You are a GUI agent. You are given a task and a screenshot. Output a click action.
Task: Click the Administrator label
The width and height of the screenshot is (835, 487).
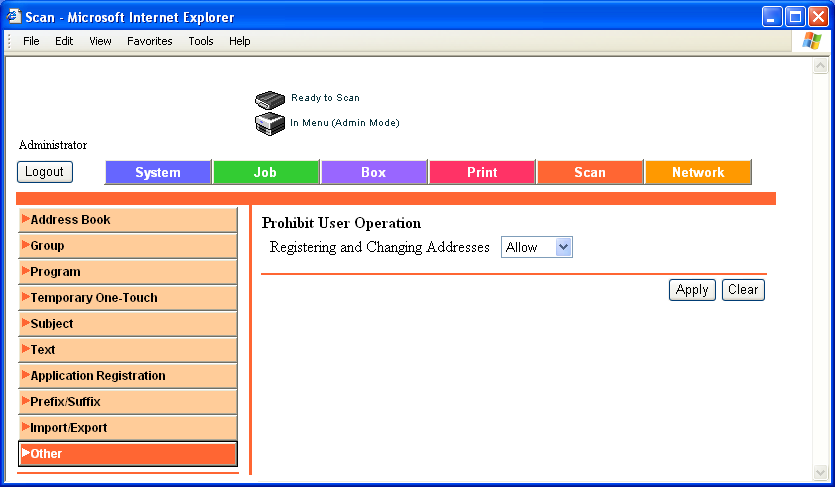pyautogui.click(x=53, y=145)
